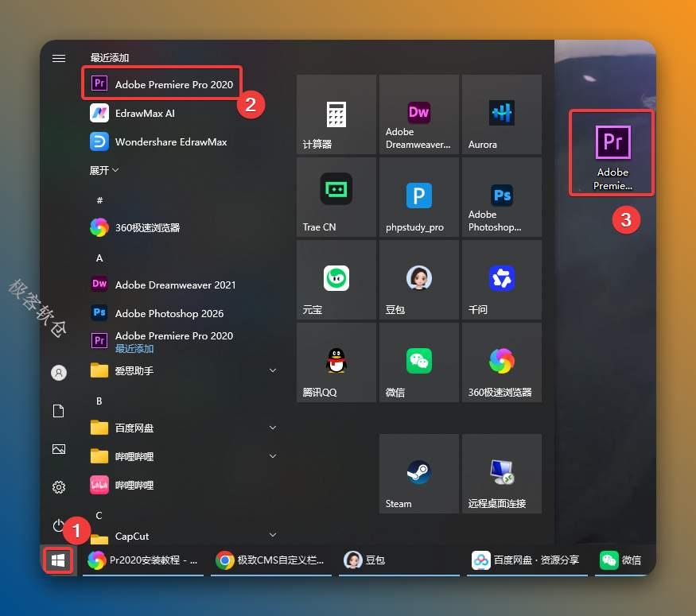Open Adobe Premiere Pro 2020 in recently added
The width and height of the screenshot is (696, 616).
coord(161,83)
